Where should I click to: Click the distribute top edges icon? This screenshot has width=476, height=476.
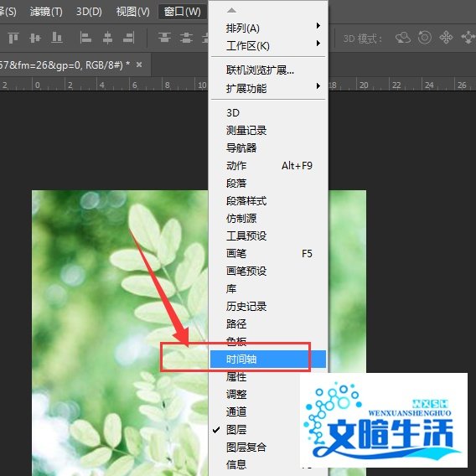[x=164, y=38]
